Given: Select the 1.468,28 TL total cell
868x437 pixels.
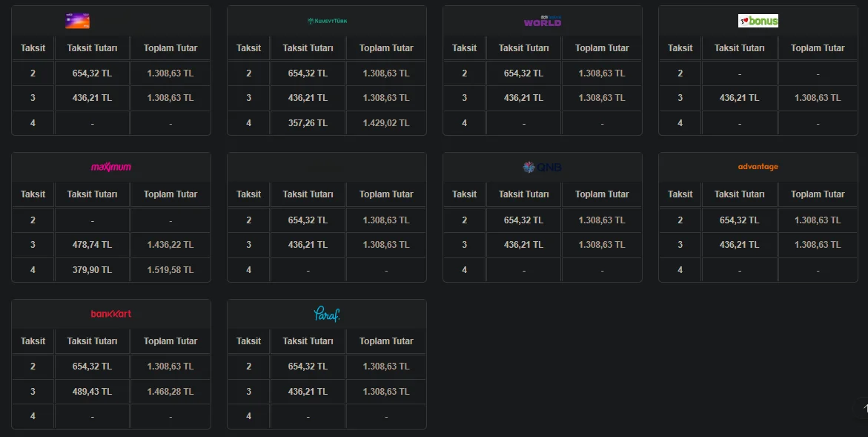Looking at the screenshot, I should [x=170, y=391].
